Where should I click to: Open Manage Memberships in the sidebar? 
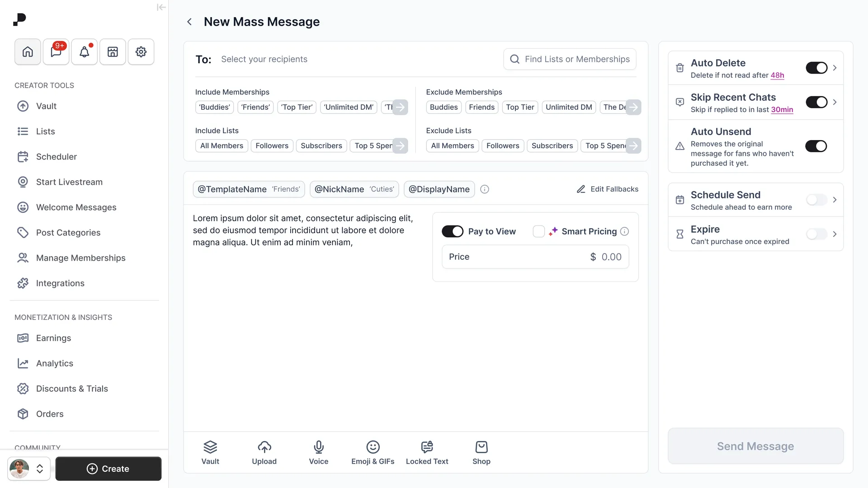[x=80, y=258]
